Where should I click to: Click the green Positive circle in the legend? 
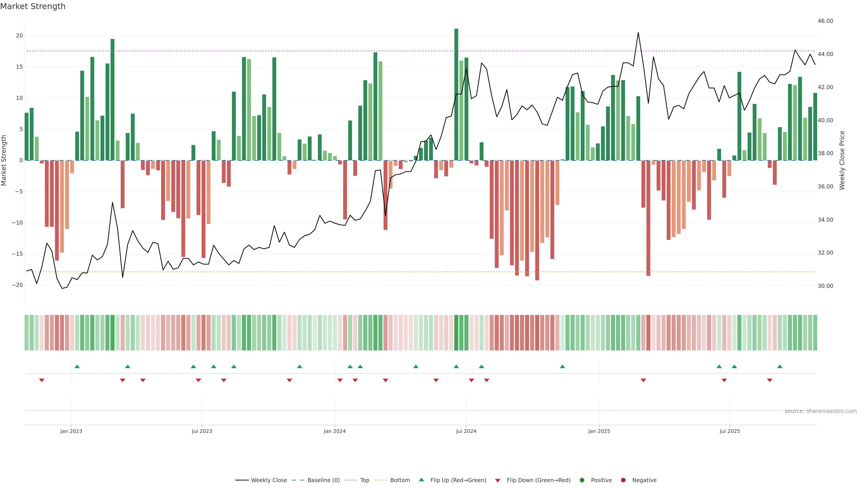(582, 480)
